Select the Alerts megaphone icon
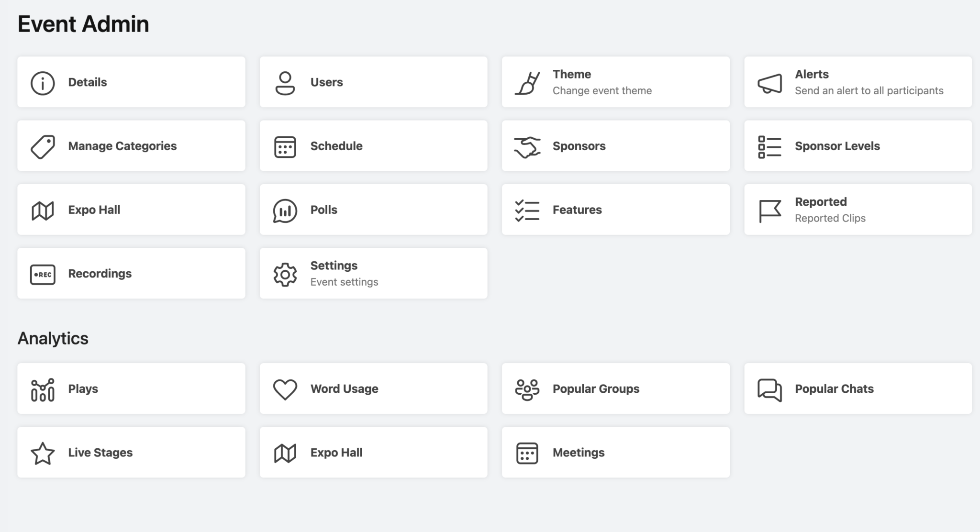The image size is (980, 532). point(769,82)
